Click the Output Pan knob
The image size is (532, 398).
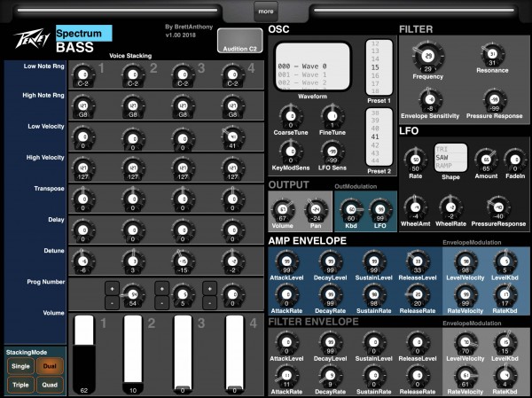[316, 211]
